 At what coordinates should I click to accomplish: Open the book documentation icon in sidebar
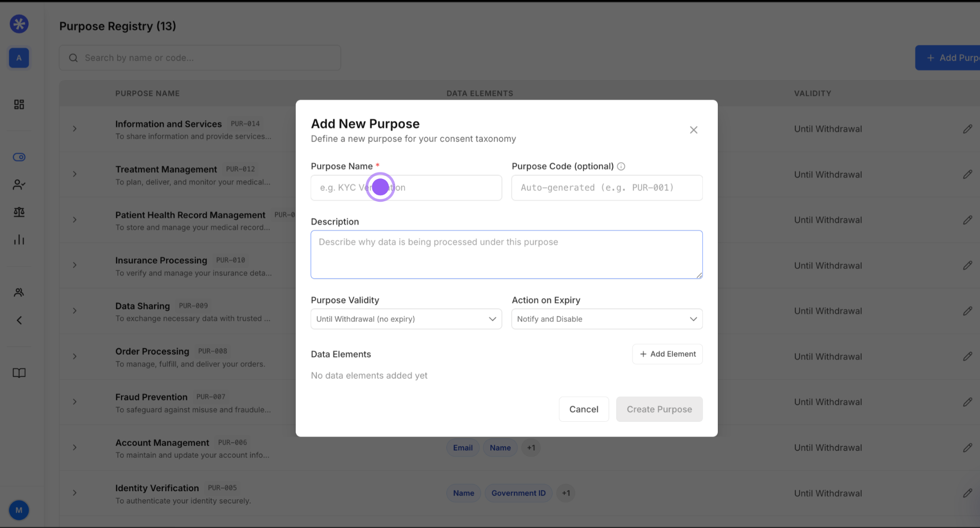coord(19,373)
